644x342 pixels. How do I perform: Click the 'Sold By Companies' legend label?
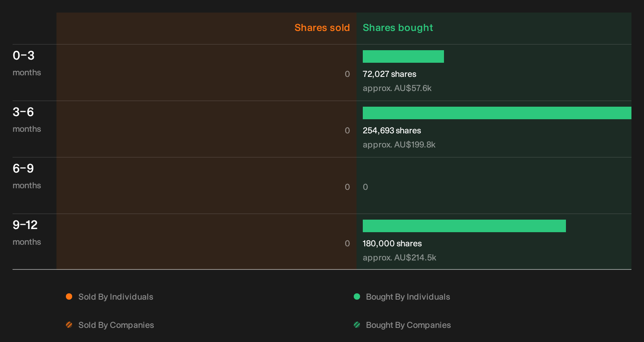click(116, 325)
